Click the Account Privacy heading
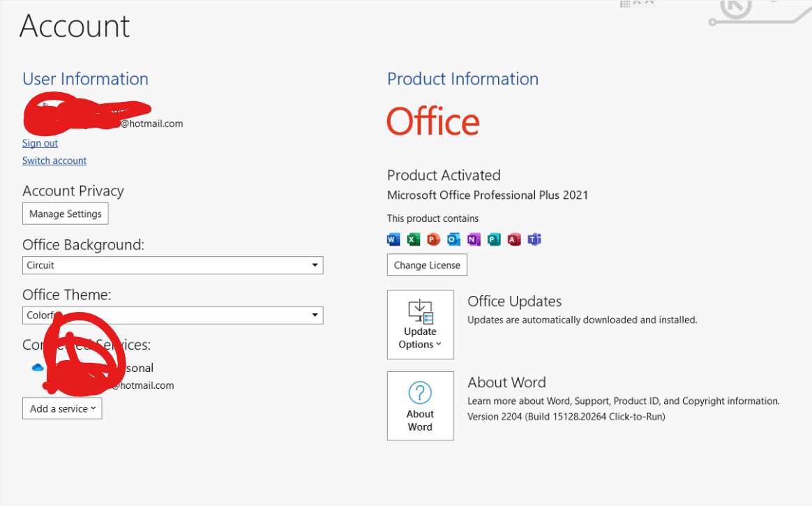 73,191
